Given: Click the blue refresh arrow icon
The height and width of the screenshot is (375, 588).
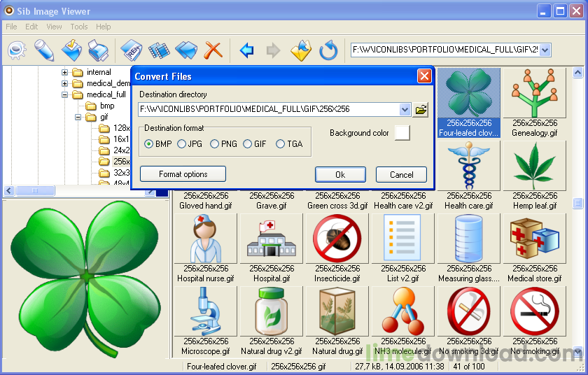Looking at the screenshot, I should point(328,50).
